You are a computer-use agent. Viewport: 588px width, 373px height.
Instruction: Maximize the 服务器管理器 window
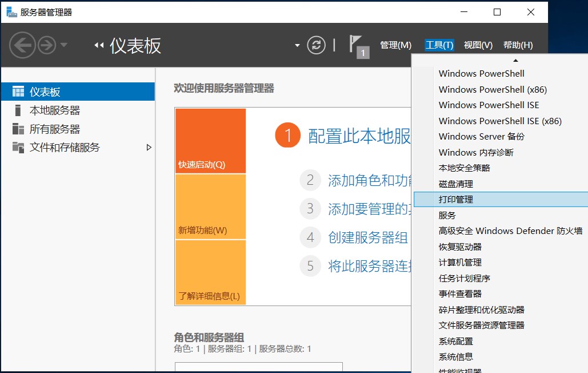(497, 12)
